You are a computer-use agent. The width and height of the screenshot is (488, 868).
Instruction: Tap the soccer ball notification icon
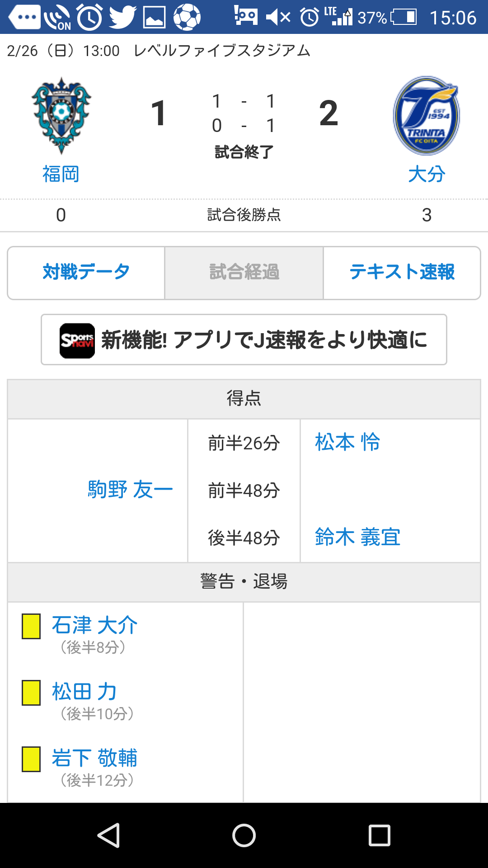(187, 17)
